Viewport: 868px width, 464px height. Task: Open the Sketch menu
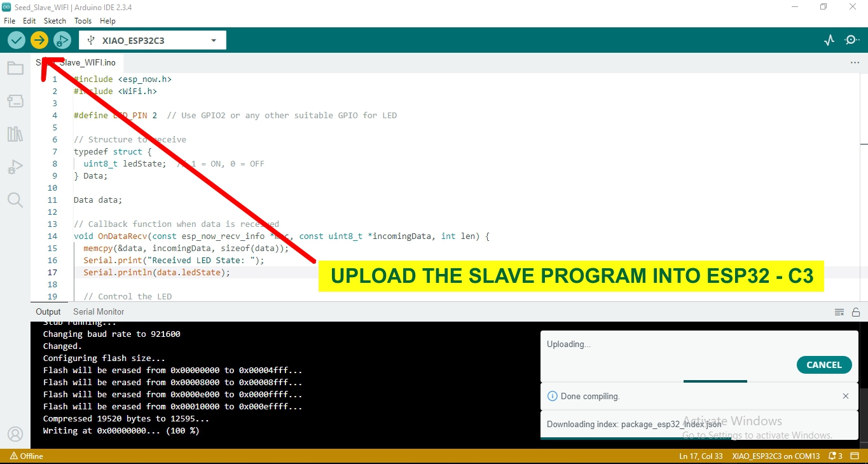[x=55, y=21]
